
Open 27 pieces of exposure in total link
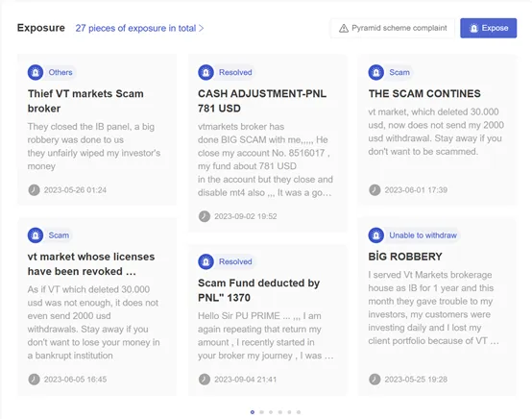[135, 28]
